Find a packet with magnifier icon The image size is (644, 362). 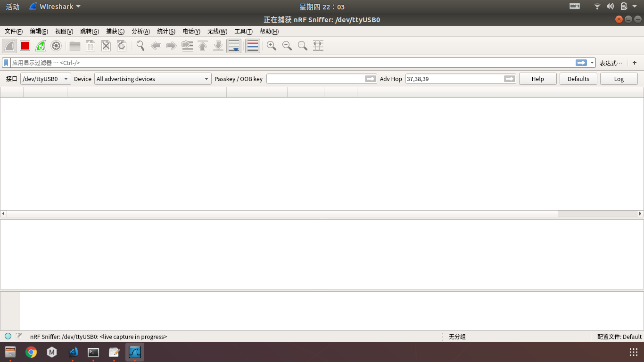pyautogui.click(x=140, y=46)
